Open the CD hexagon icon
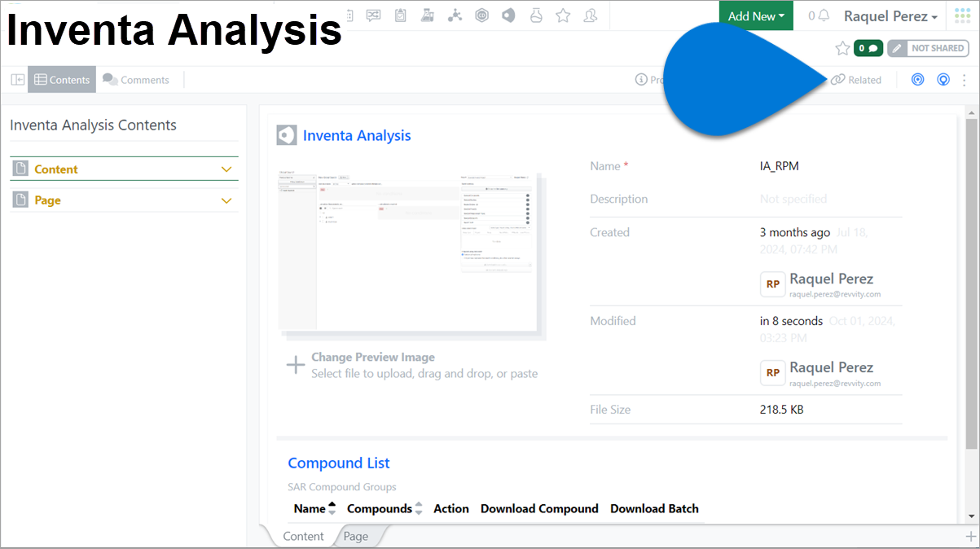980x549 pixels. [481, 15]
